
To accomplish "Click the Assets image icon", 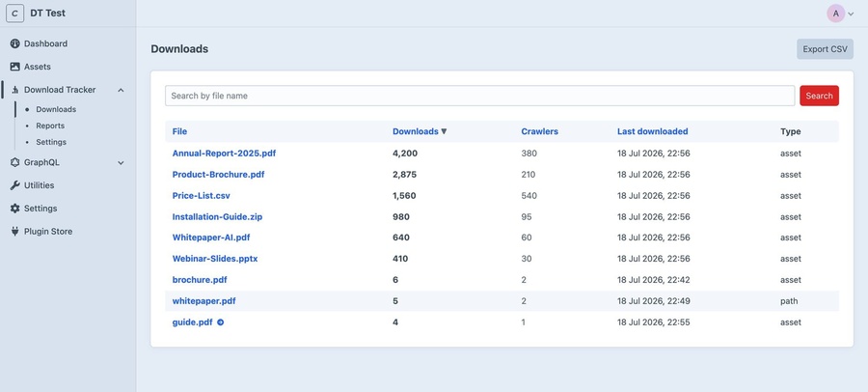I will 14,67.
